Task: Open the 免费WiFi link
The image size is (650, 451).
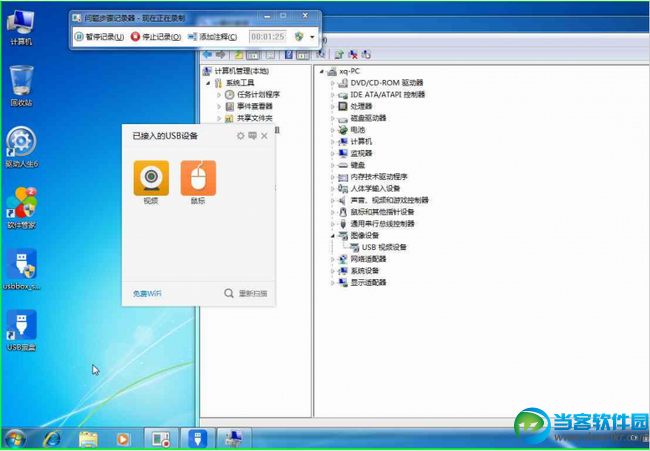Action: pyautogui.click(x=147, y=293)
